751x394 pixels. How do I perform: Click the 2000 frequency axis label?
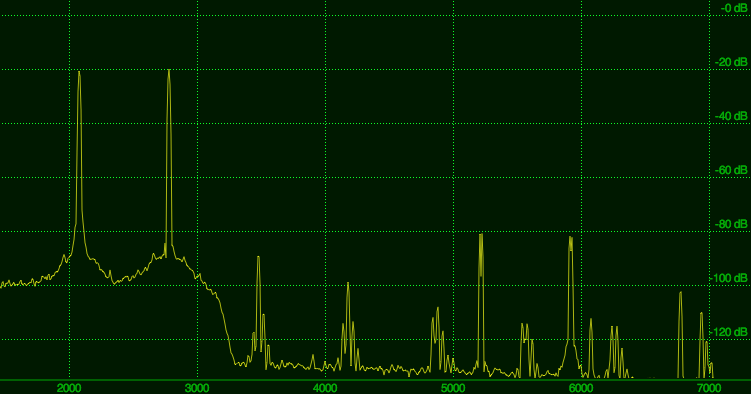(69, 388)
